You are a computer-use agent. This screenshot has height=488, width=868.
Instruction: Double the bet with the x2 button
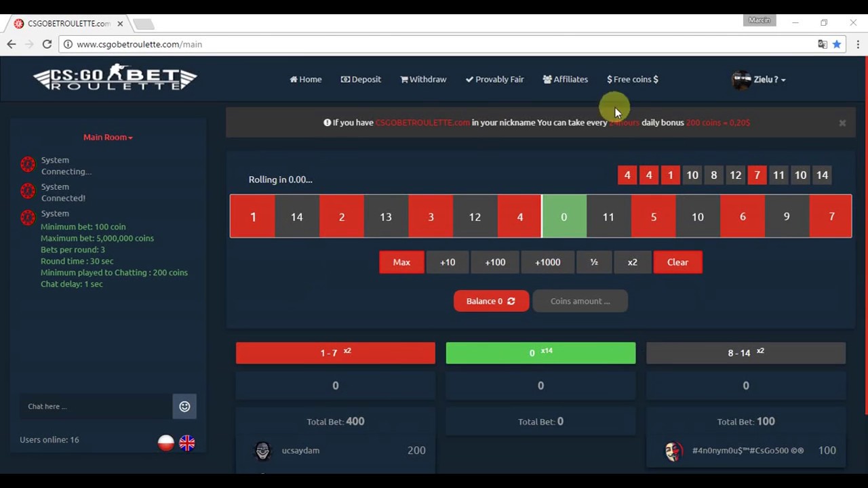[632, 262]
